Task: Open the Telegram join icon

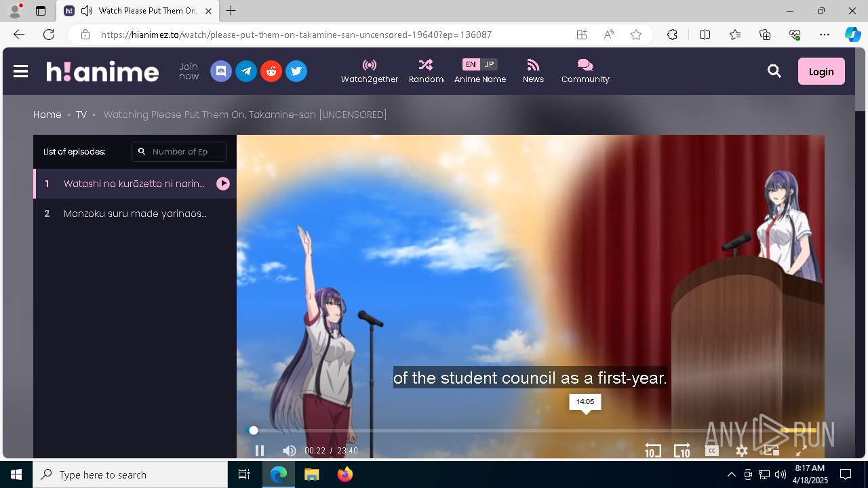Action: pyautogui.click(x=246, y=71)
